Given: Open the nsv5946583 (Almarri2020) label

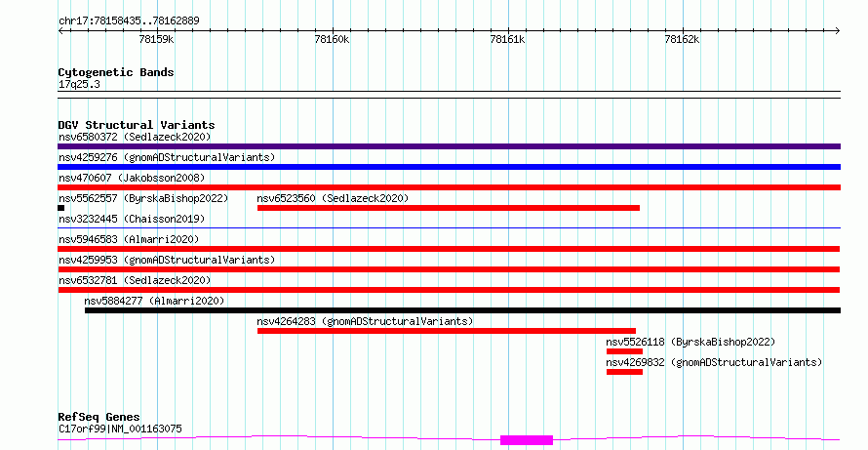Looking at the screenshot, I should [129, 239].
